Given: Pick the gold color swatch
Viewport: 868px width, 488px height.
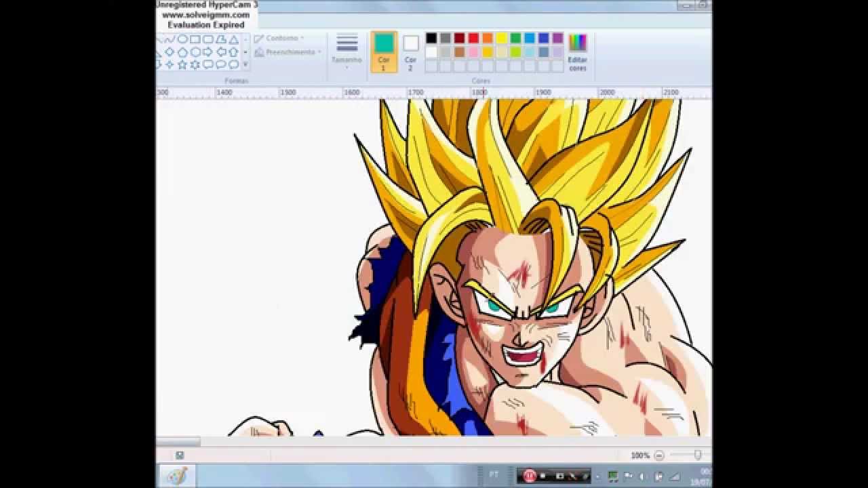Looking at the screenshot, I should pos(488,52).
